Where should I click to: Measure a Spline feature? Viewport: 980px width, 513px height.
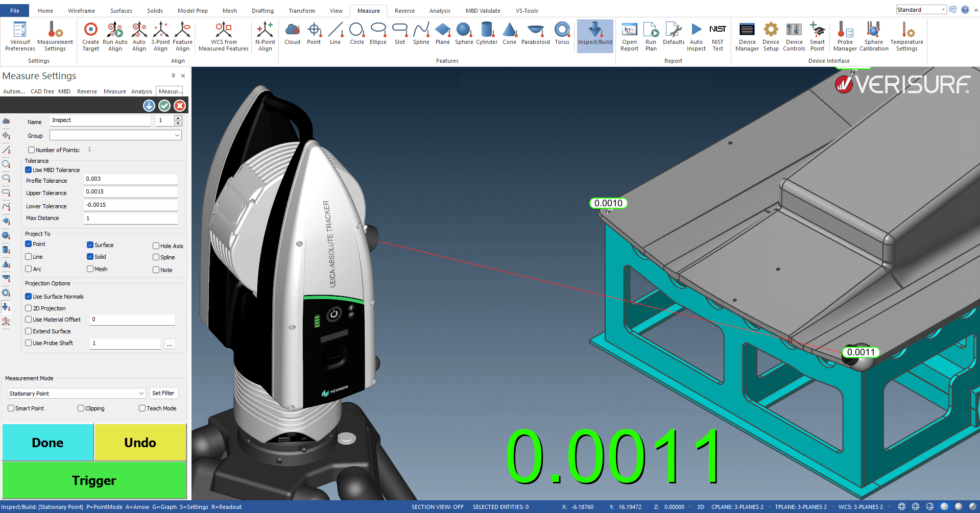click(x=421, y=34)
